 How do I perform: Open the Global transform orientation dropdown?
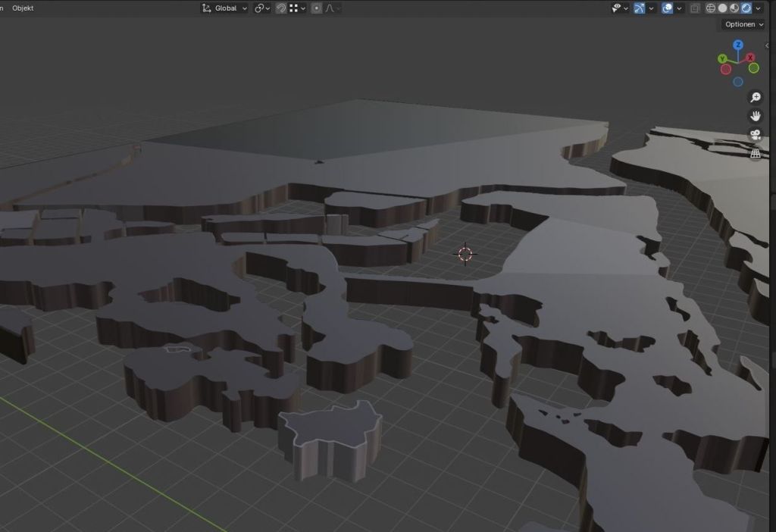click(224, 8)
